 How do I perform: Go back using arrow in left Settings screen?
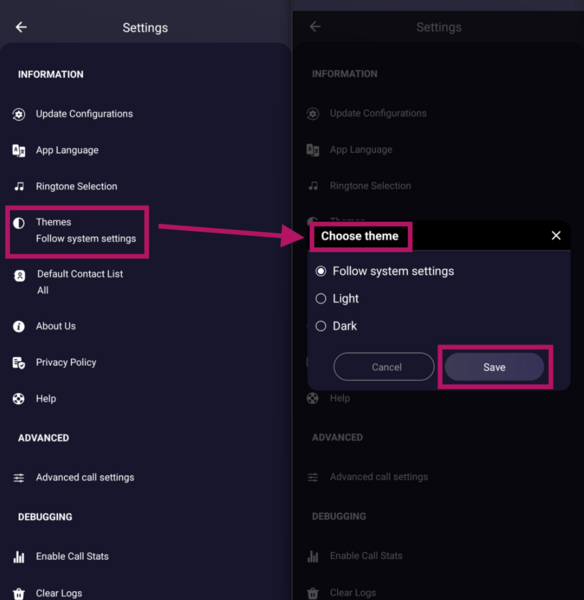[21, 27]
